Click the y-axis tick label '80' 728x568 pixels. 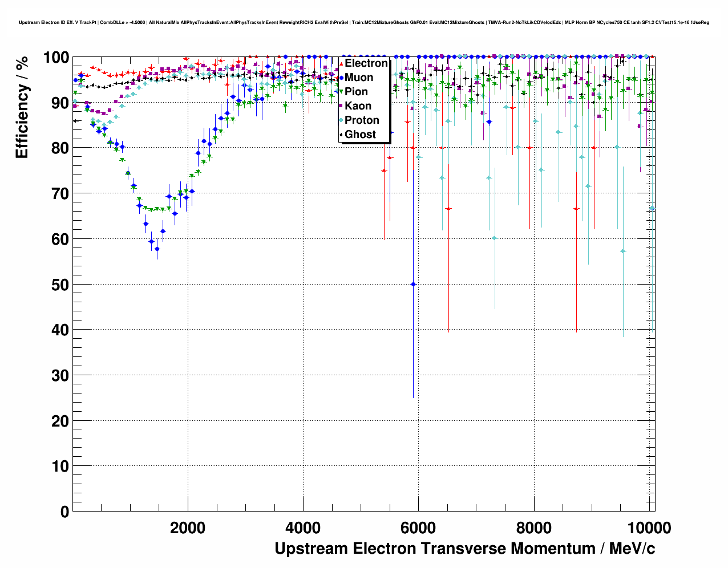coord(60,148)
